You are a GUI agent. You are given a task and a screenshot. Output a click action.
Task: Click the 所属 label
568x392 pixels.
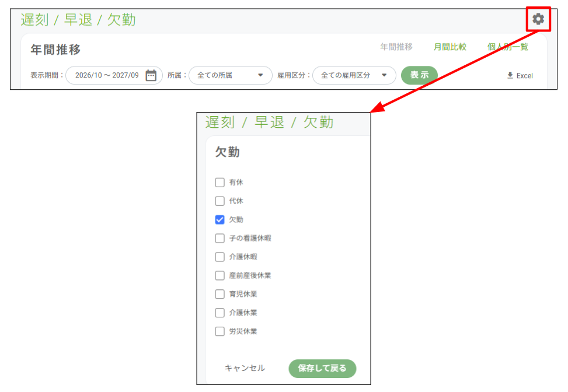pos(176,75)
